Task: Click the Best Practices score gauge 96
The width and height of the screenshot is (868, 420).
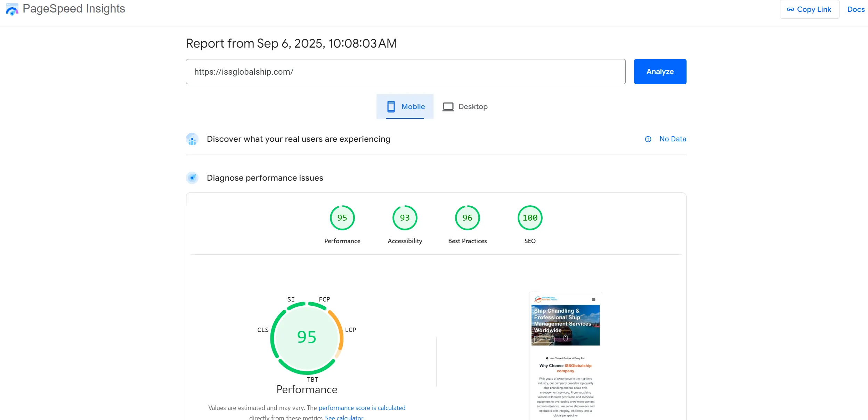Action: tap(467, 218)
